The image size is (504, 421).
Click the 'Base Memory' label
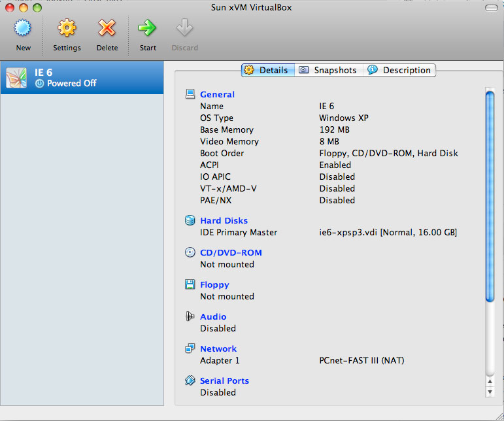coord(227,130)
